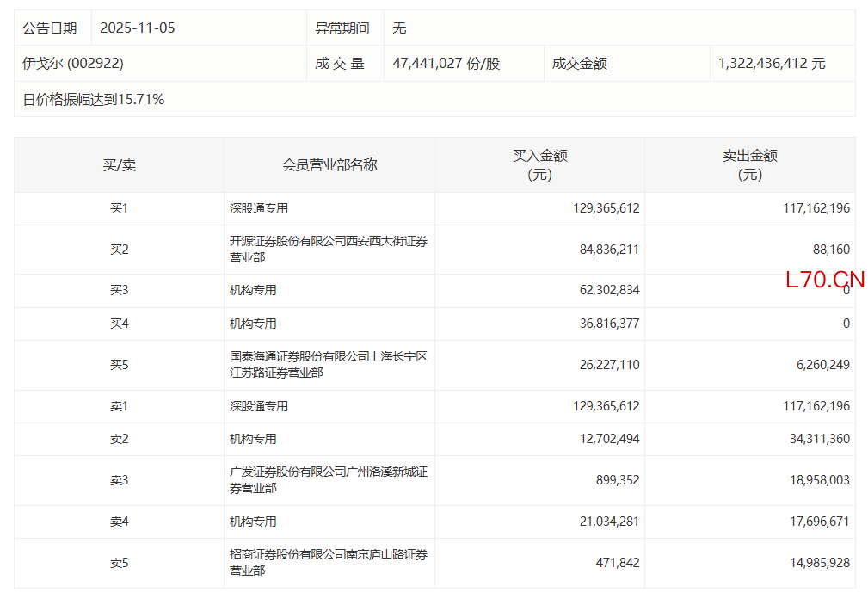Open 国泰海通证券上海长宁区江苏路营业部 entry
Viewport: 868px width, 611px height.
(x=328, y=365)
